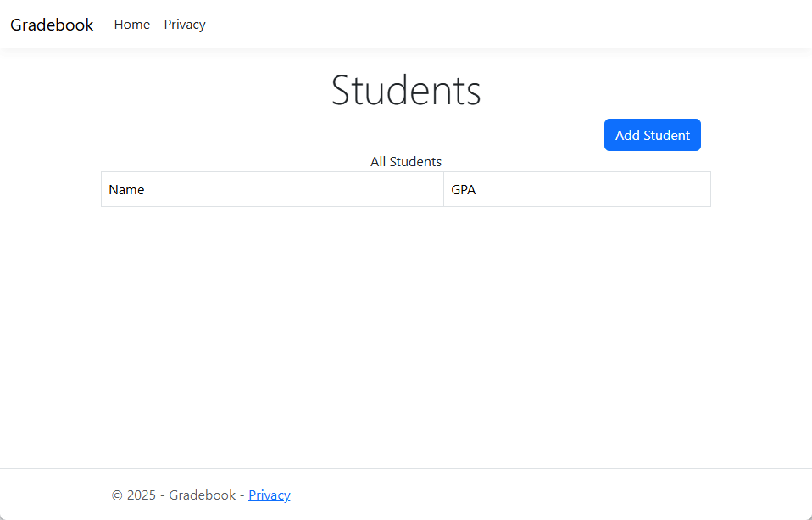The image size is (812, 520).
Task: Select the GPA column header
Action: [x=464, y=190]
